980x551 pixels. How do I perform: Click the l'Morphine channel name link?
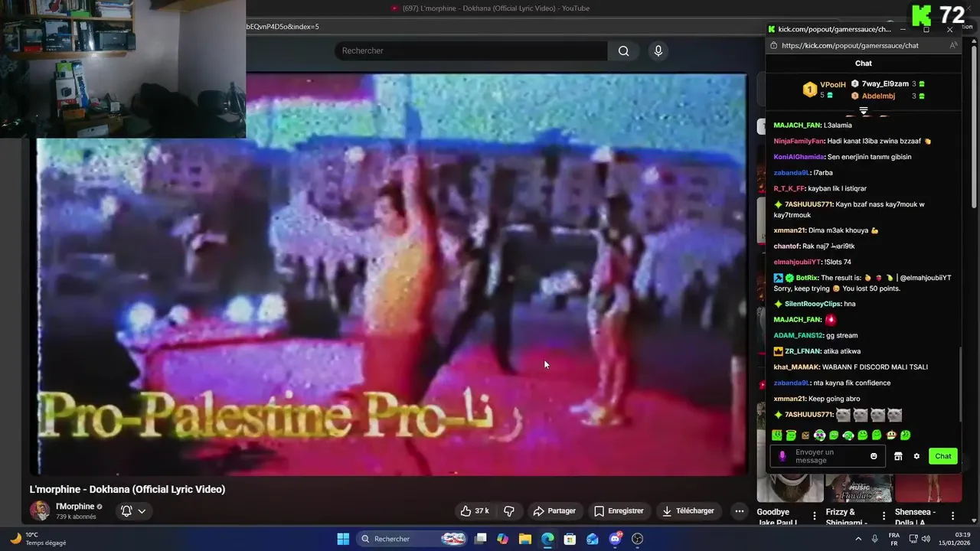point(75,506)
